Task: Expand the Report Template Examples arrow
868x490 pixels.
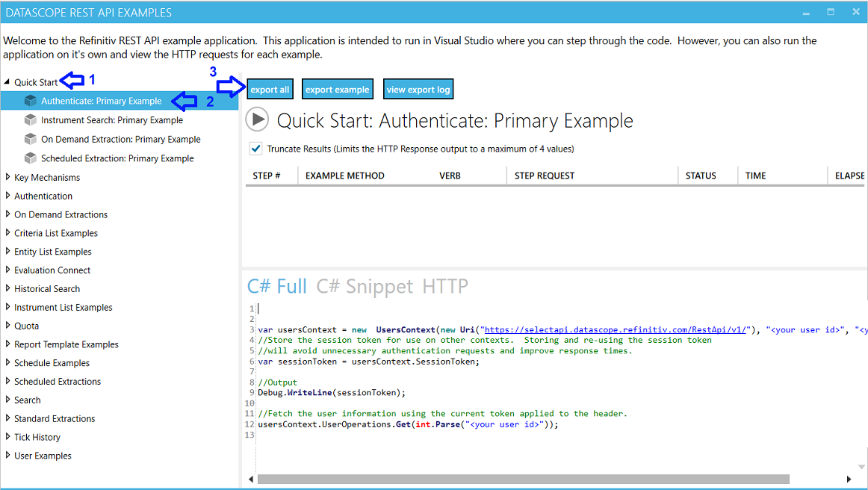Action: tap(7, 344)
